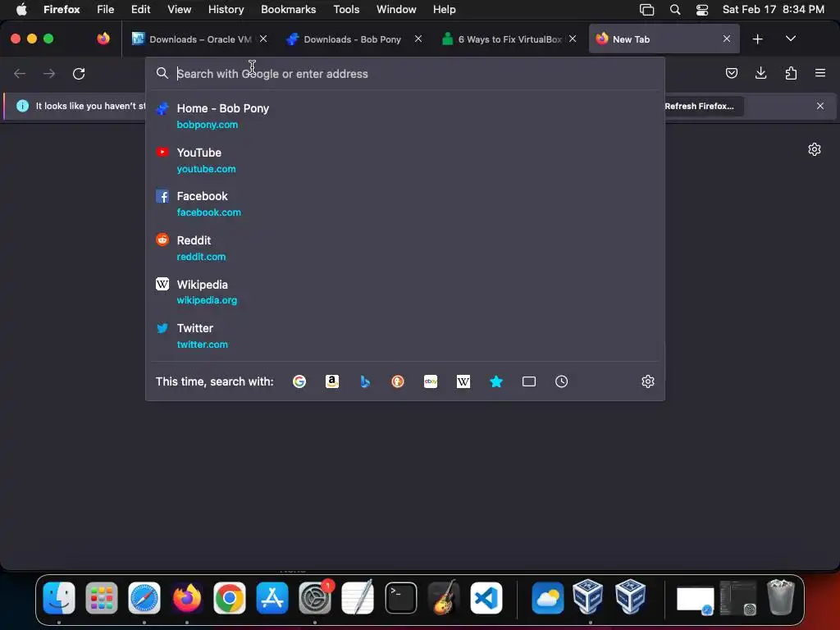The width and height of the screenshot is (840, 630).
Task: Expand the list all tabs chevron
Action: tap(790, 39)
